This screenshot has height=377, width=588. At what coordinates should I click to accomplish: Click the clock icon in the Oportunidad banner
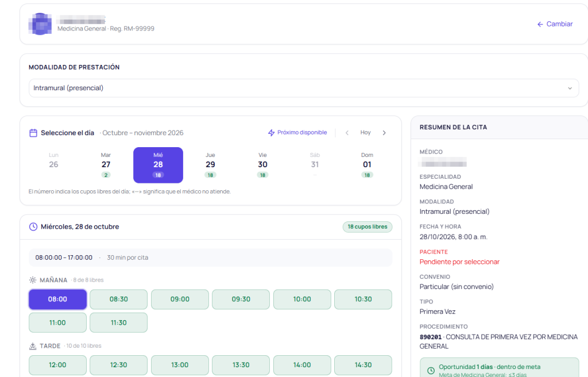[x=431, y=371]
